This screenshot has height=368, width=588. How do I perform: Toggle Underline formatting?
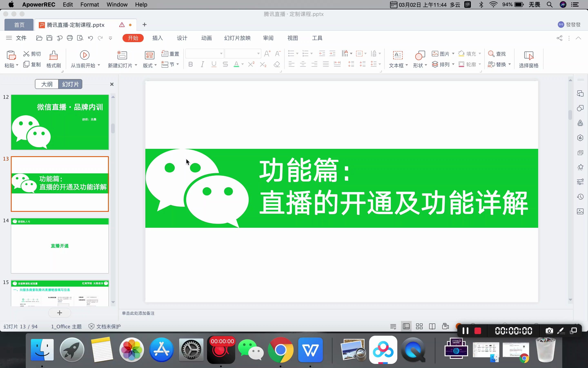[214, 64]
